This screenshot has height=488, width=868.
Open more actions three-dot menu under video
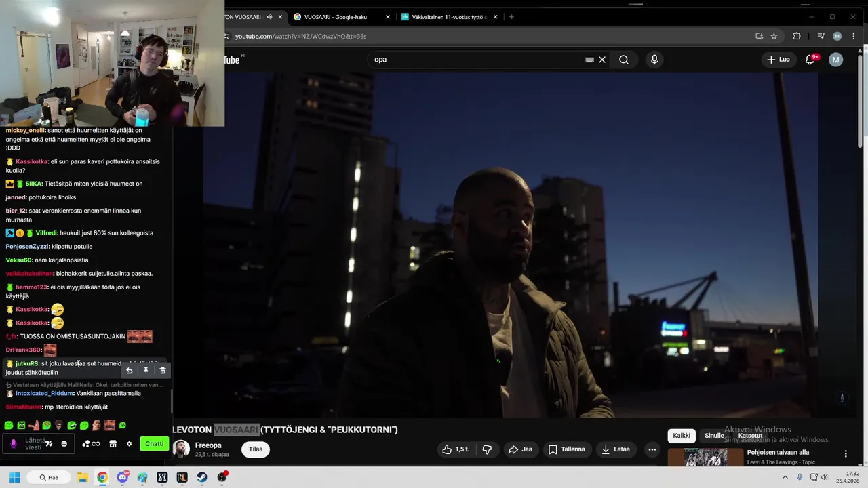click(652, 449)
